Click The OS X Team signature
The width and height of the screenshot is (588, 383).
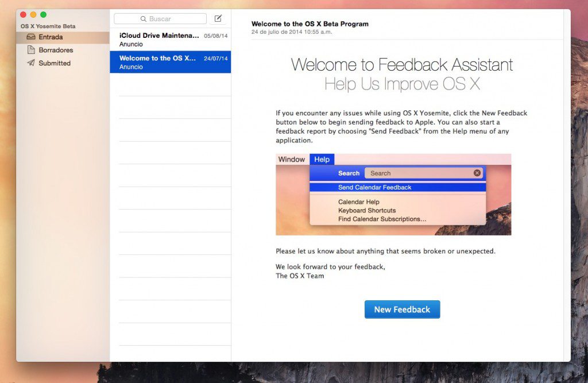[300, 276]
